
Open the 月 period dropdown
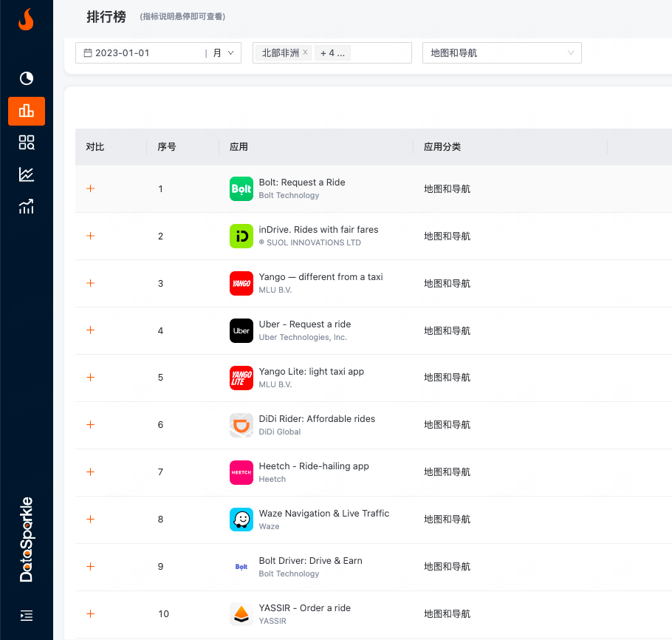223,53
